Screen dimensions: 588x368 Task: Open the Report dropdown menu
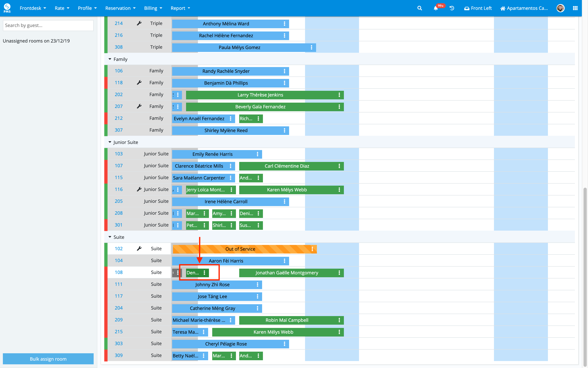[x=180, y=8]
